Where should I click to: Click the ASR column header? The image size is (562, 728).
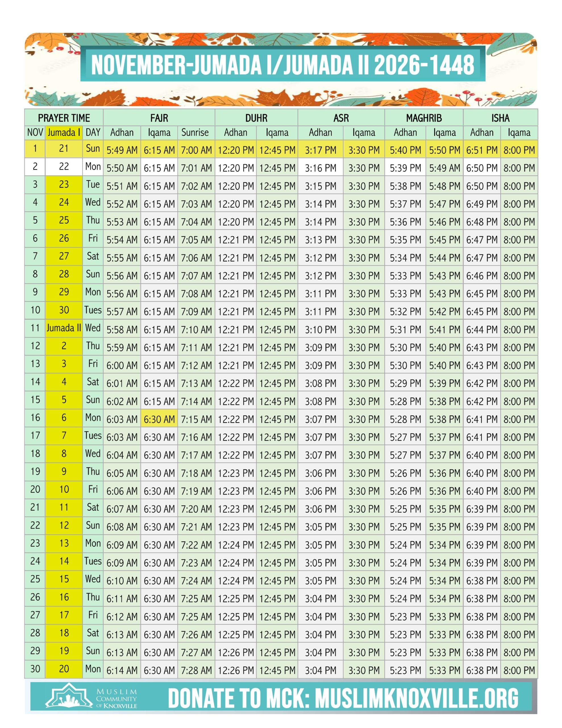pyautogui.click(x=341, y=118)
